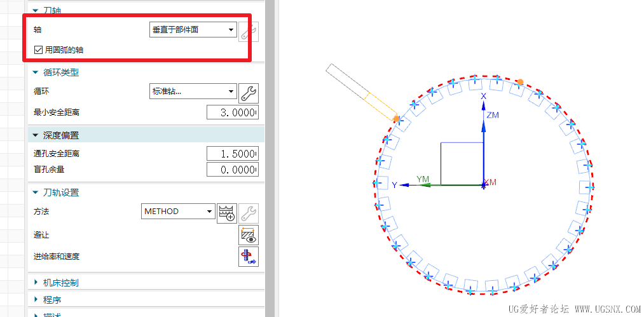Collapse the 循环类型 section
This screenshot has height=317, width=644.
[36, 72]
